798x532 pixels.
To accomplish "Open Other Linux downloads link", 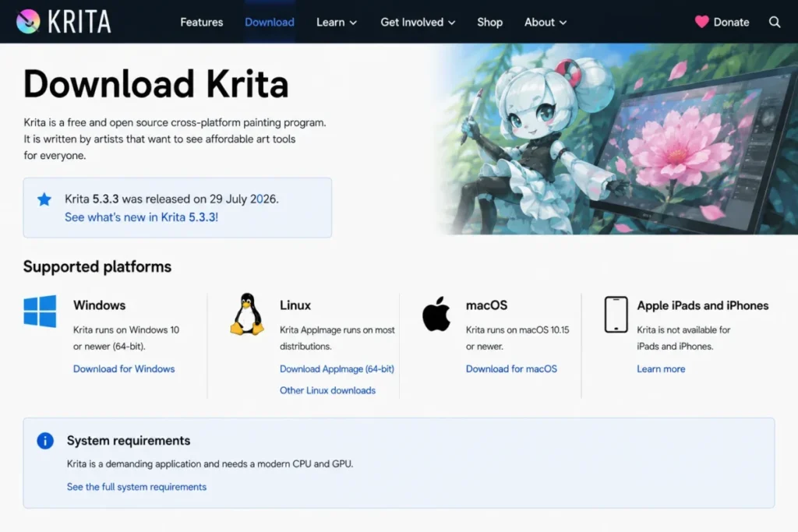I will click(x=327, y=390).
